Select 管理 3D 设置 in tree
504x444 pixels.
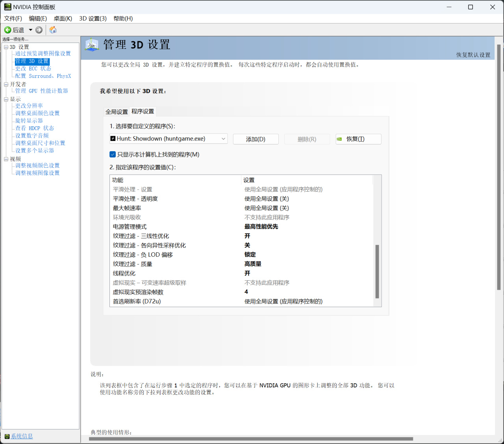pos(32,61)
